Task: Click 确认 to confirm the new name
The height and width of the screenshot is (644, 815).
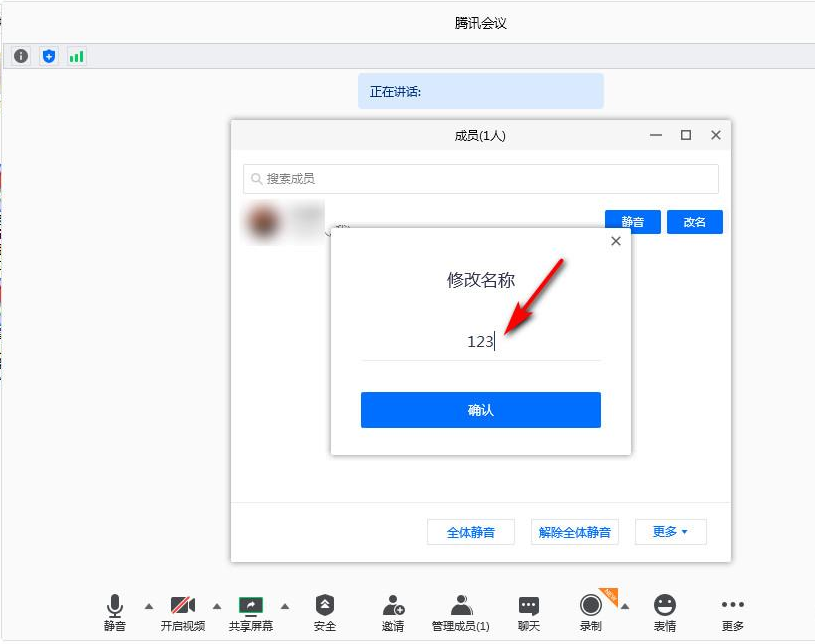Action: coord(481,410)
